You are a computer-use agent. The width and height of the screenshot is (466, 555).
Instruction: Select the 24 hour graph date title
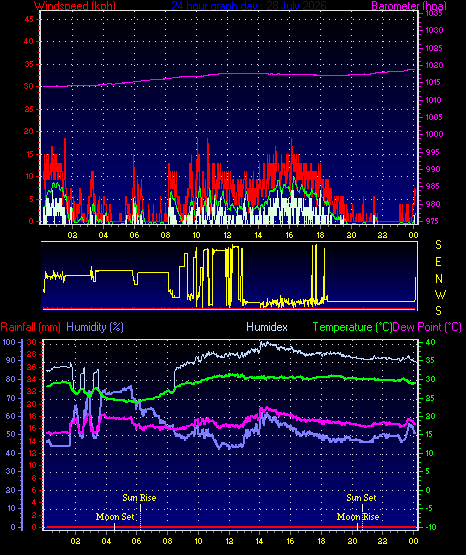tap(249, 6)
